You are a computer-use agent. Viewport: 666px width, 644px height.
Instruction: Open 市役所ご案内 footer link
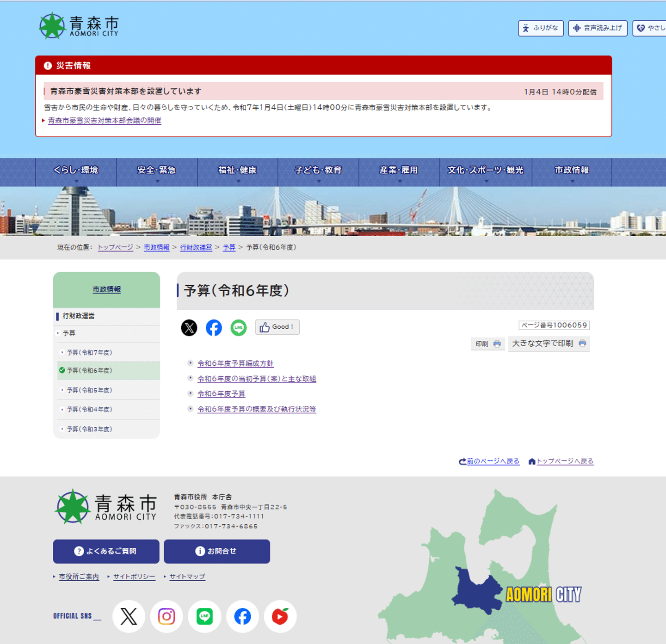point(79,577)
